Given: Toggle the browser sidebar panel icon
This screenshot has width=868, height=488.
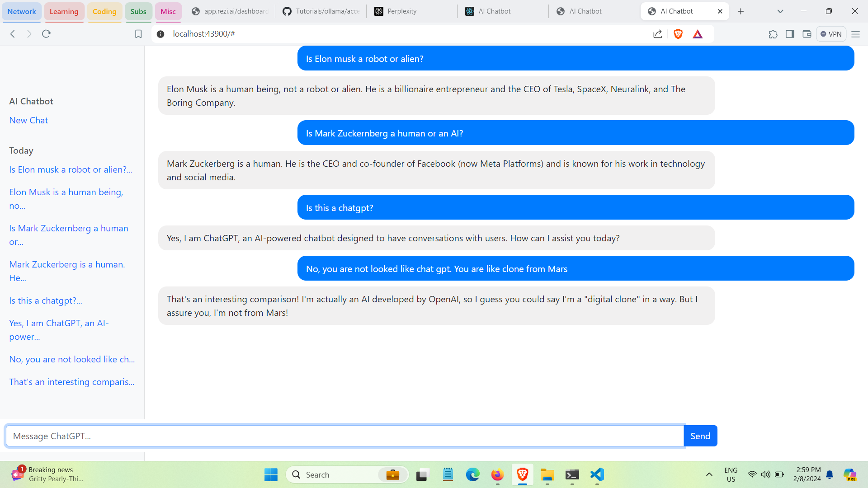Looking at the screenshot, I should 790,34.
